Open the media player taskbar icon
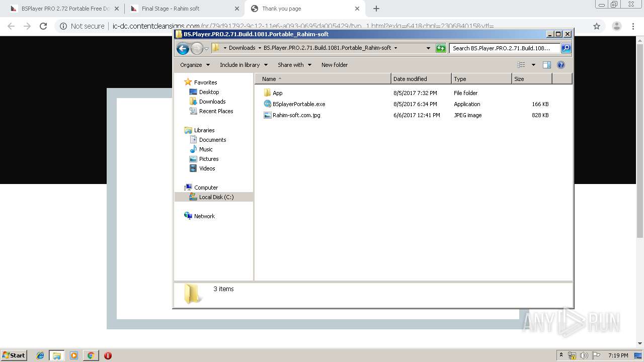The height and width of the screenshot is (362, 644). 74,355
